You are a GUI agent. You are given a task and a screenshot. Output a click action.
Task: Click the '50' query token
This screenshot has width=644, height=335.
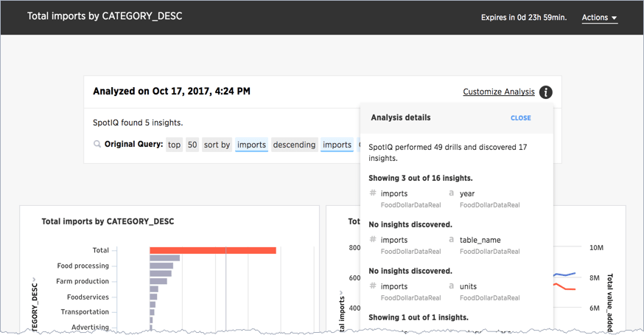[x=192, y=145]
